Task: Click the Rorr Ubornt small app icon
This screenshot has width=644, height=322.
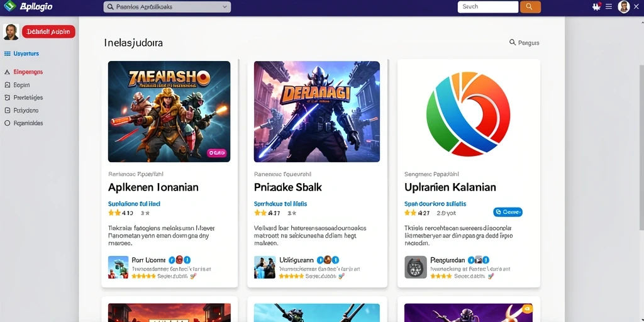Action: [x=118, y=267]
